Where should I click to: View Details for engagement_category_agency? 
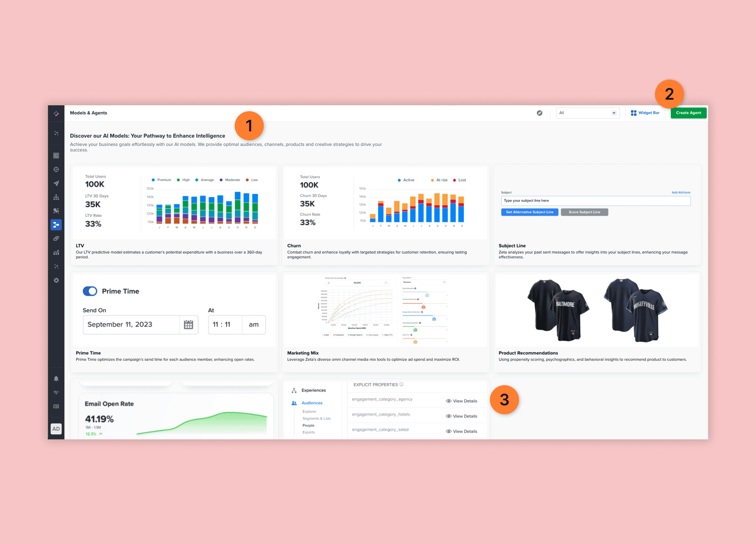pos(461,401)
